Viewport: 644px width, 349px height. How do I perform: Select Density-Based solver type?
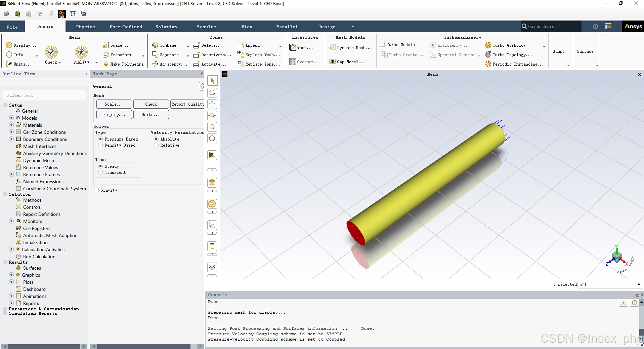[x=100, y=145]
